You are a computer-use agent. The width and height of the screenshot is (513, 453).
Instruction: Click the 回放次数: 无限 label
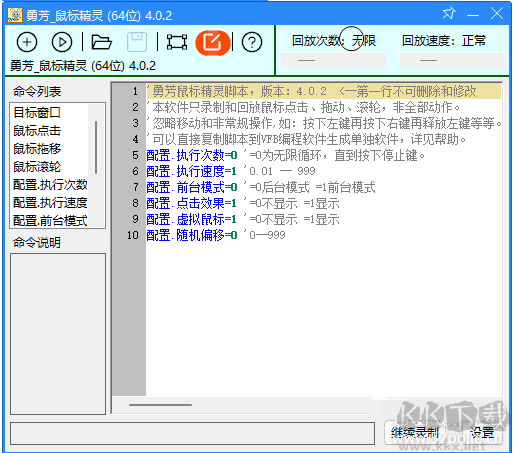[334, 41]
